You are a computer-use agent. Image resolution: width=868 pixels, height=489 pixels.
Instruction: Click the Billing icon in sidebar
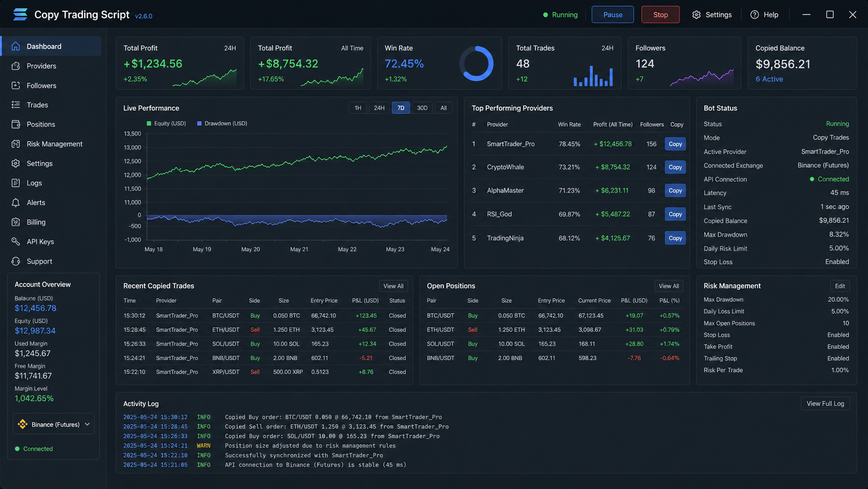point(16,222)
